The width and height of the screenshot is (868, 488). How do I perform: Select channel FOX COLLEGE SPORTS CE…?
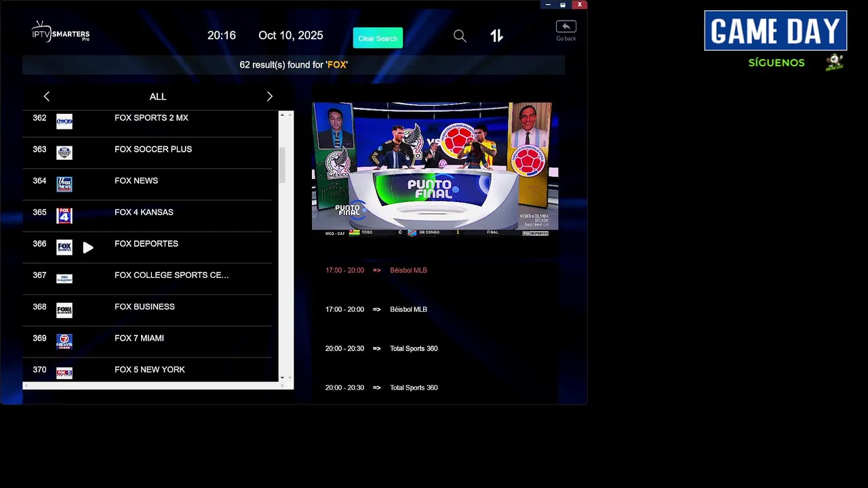tap(148, 279)
